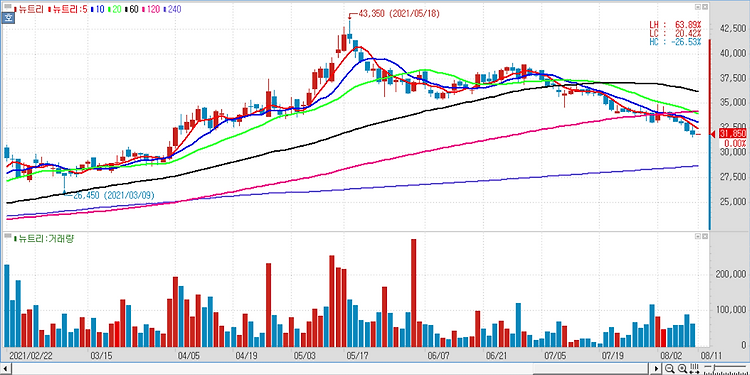The height and width of the screenshot is (375, 750).
Task: Click the 30,000 price axis label
Action: 733,152
